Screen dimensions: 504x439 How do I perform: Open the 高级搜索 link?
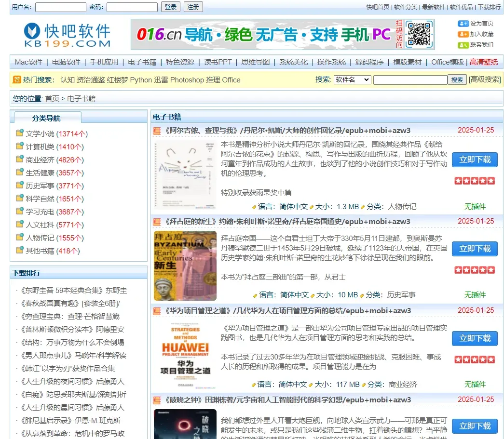(x=485, y=80)
